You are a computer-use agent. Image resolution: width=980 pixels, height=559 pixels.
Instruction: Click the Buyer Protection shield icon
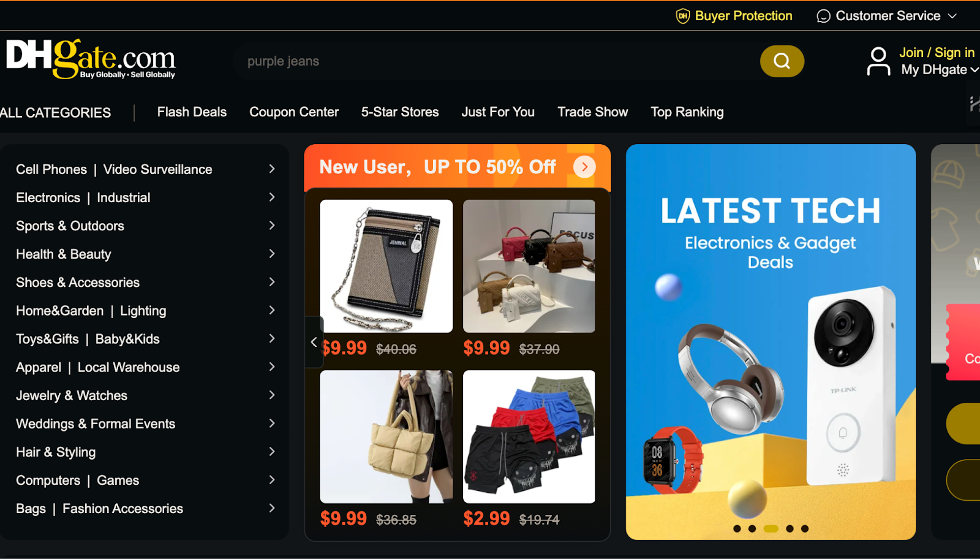pos(682,16)
